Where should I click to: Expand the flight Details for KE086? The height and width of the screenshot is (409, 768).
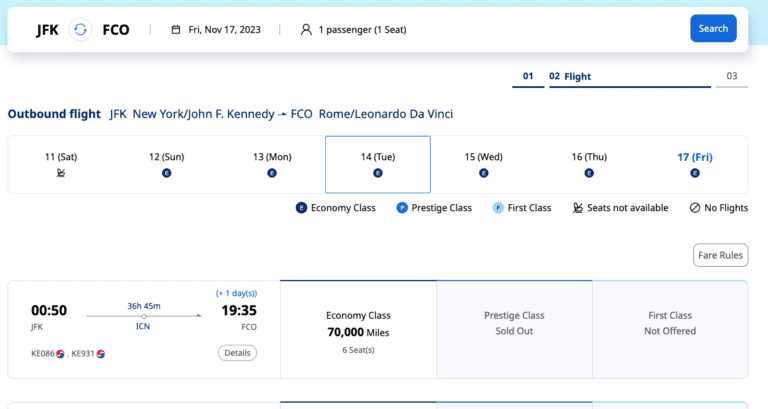coord(237,353)
